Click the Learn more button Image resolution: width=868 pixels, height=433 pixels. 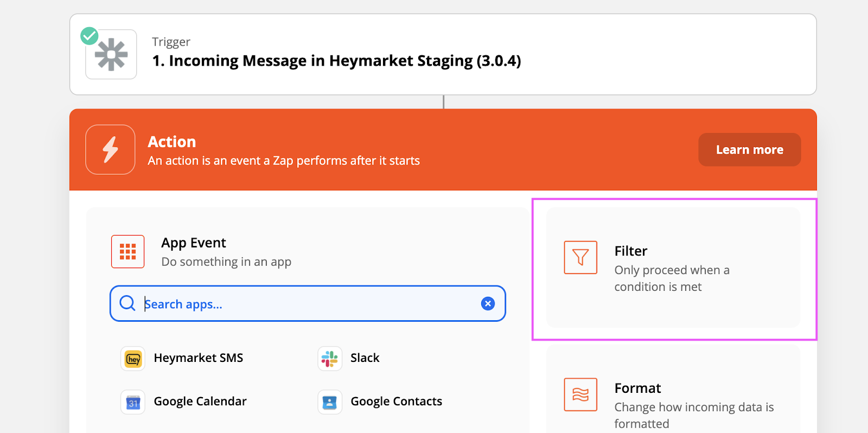point(750,150)
